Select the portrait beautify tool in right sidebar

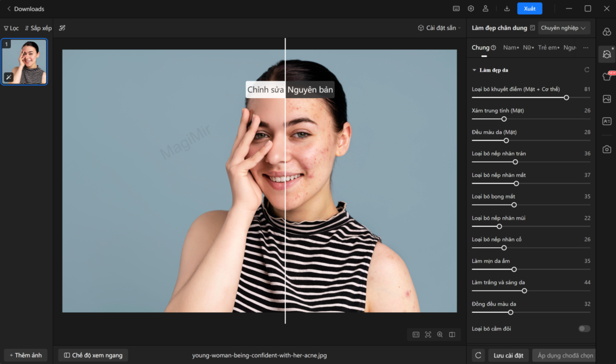606,54
